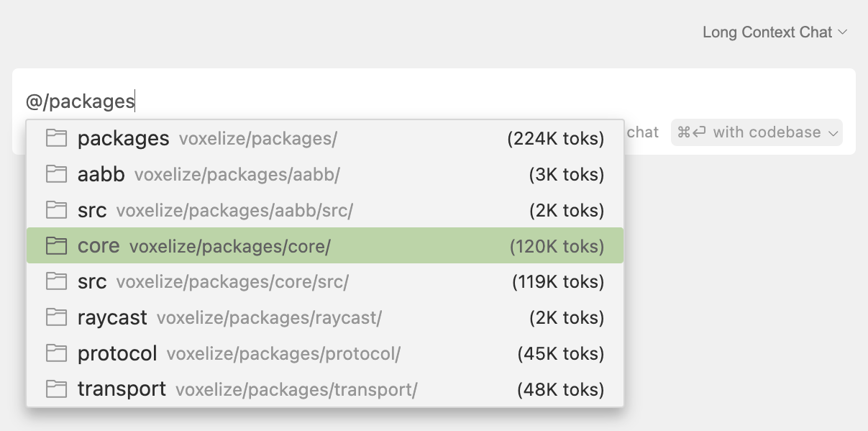Expand the chevron next to with codebase
Screen dimensions: 868x431
pos(833,133)
